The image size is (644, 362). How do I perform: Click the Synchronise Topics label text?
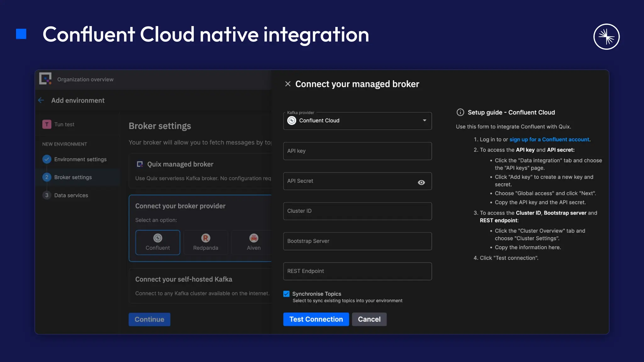click(x=317, y=294)
